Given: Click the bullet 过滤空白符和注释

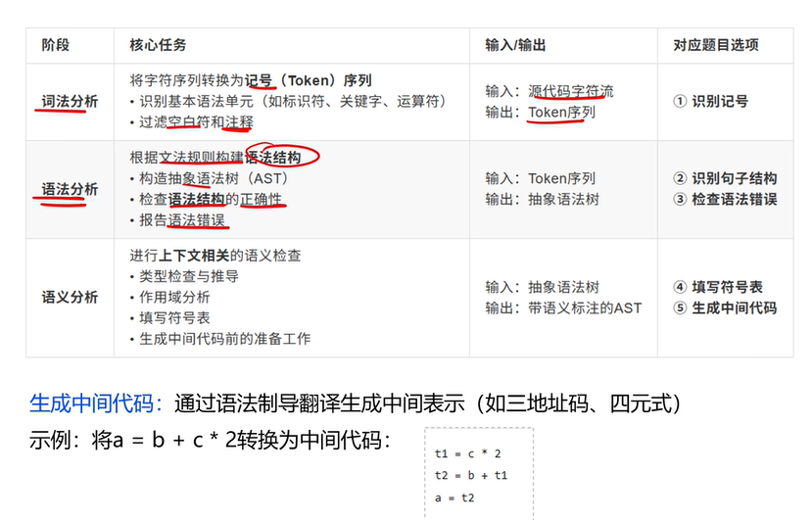Looking at the screenshot, I should coord(192,121).
